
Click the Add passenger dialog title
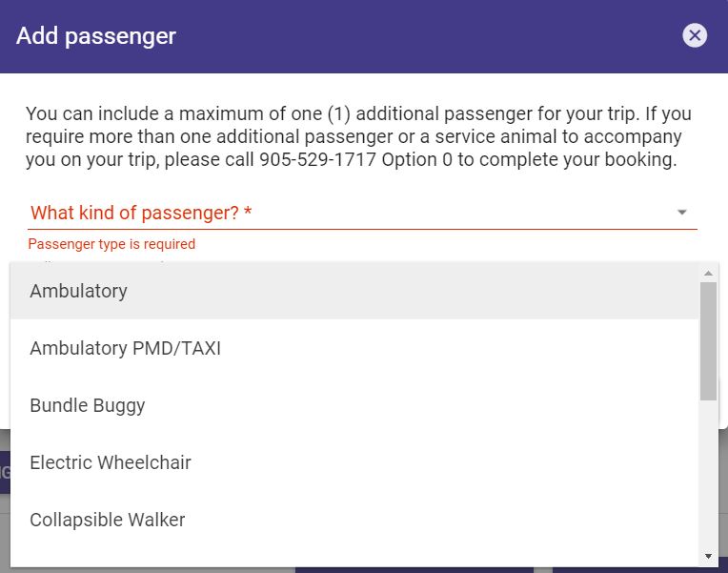click(96, 36)
